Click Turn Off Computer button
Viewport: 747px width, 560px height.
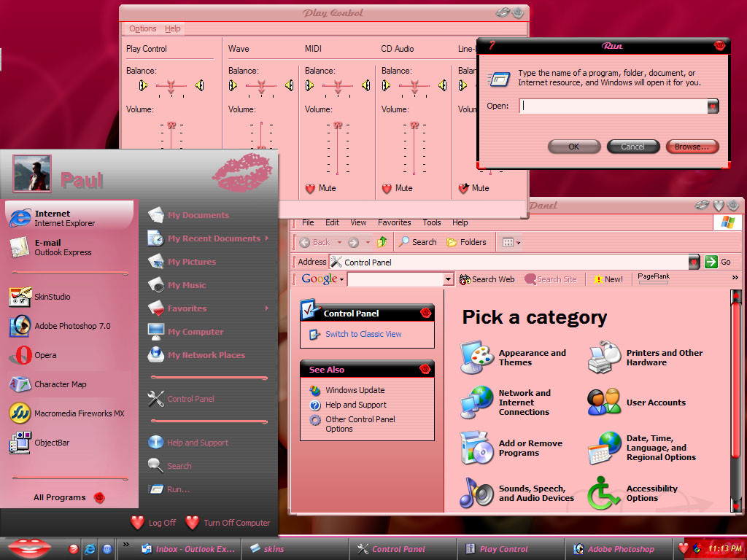tap(228, 522)
